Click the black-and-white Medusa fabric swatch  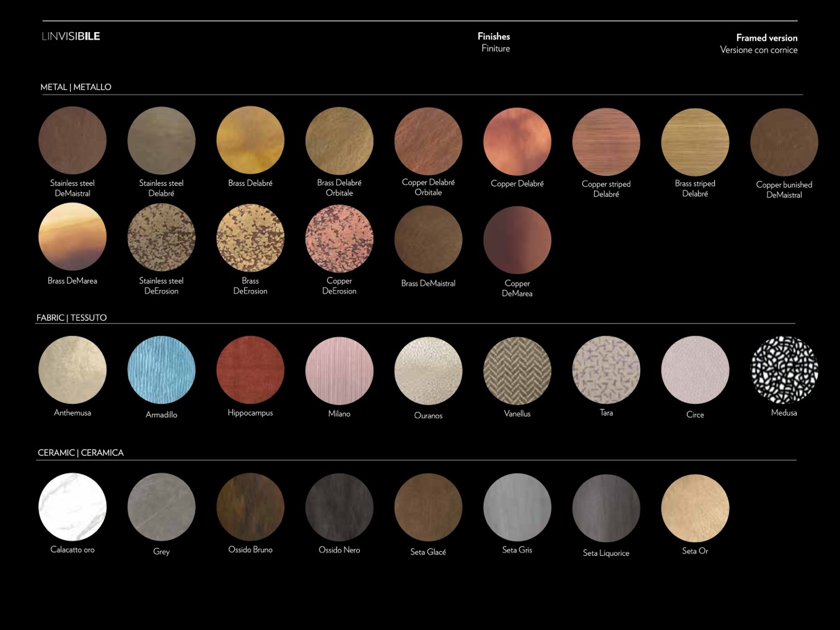point(784,370)
